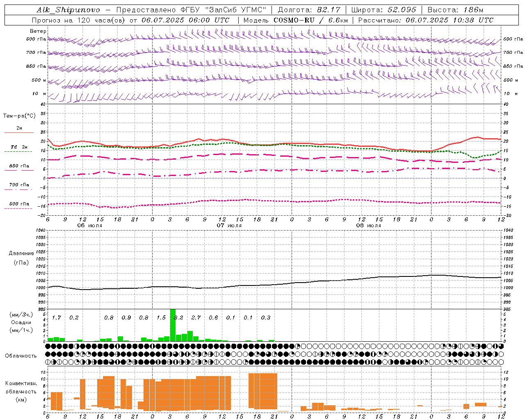This screenshot has height=420, width=525.
Task: Click the 1.7 precipitation total value
Action: pos(57,317)
